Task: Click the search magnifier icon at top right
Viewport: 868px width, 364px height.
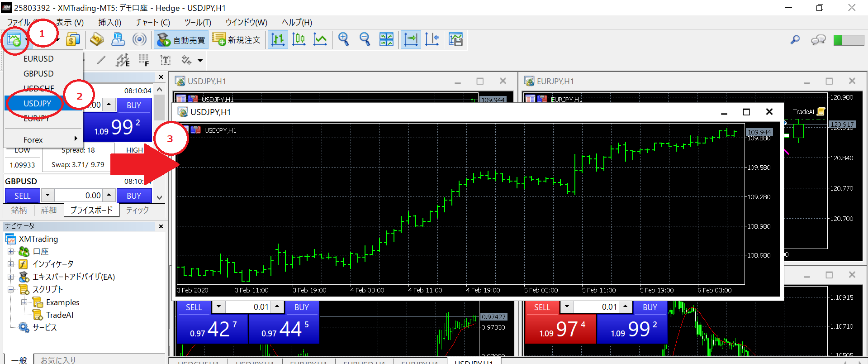Action: (795, 40)
